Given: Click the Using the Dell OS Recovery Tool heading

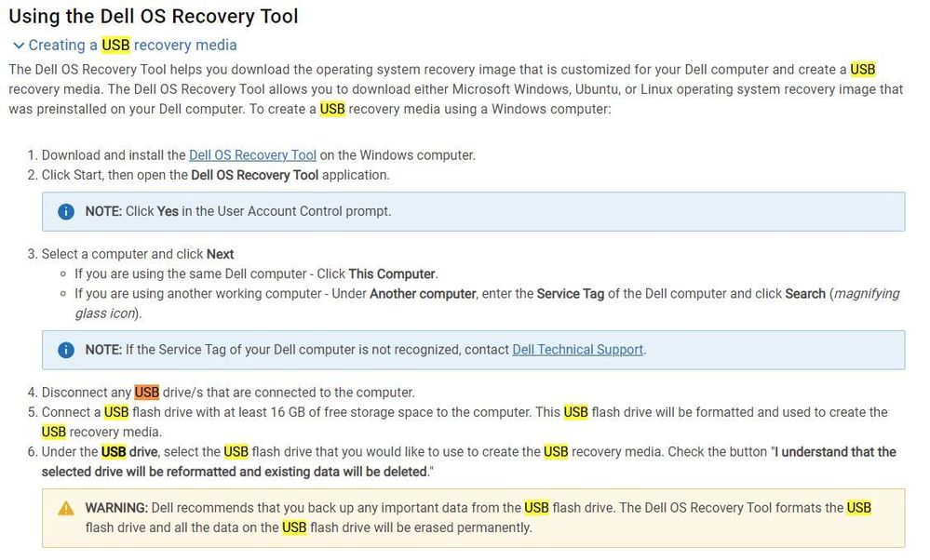Looking at the screenshot, I should point(154,16).
